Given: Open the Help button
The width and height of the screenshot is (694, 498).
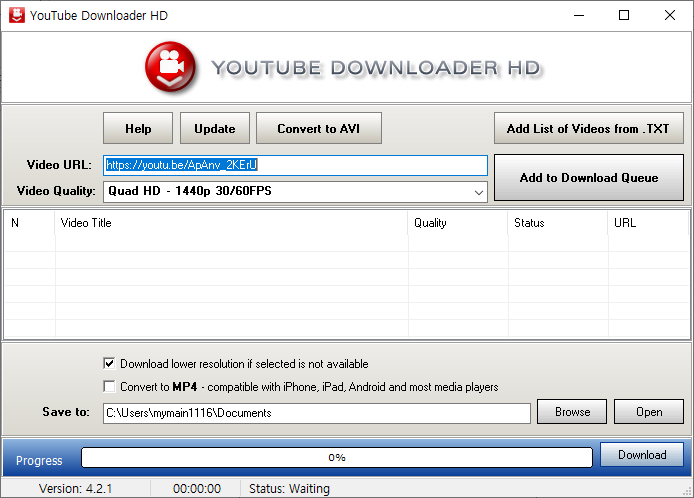Looking at the screenshot, I should tap(138, 128).
